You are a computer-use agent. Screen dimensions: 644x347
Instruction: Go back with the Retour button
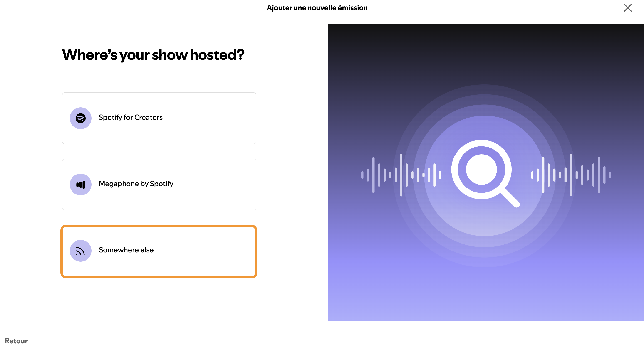[16, 341]
